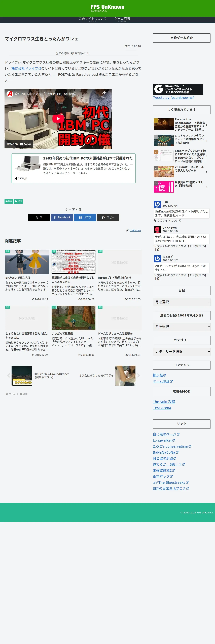This screenshot has height=644, width=215.
Task: Open the Steam group banner
Action: click(x=178, y=89)
